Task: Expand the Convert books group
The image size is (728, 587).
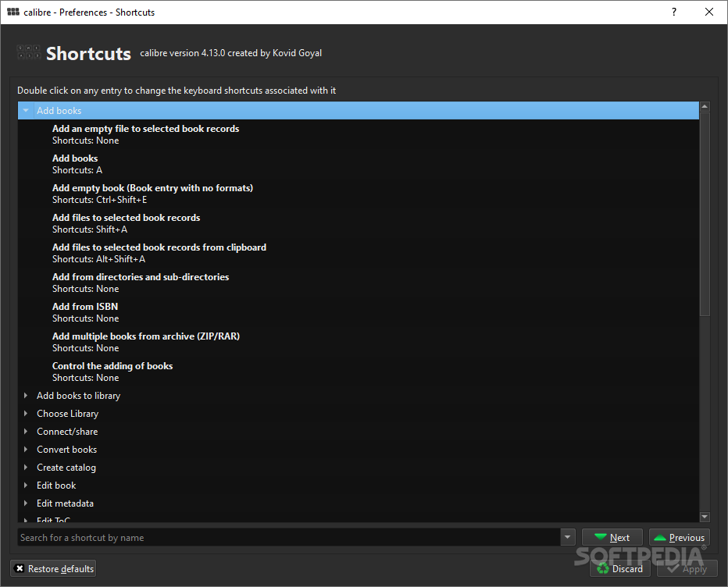Action: point(26,449)
